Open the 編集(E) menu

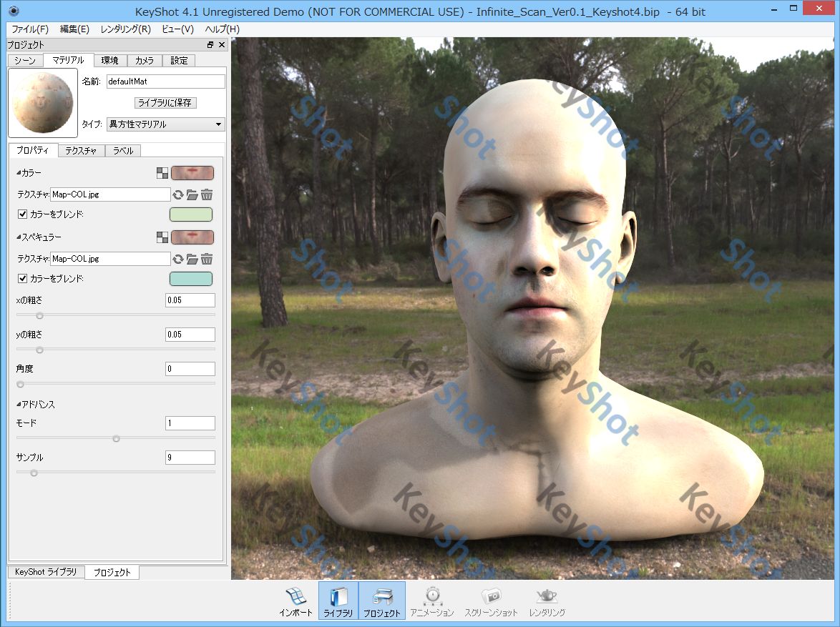pyautogui.click(x=74, y=29)
